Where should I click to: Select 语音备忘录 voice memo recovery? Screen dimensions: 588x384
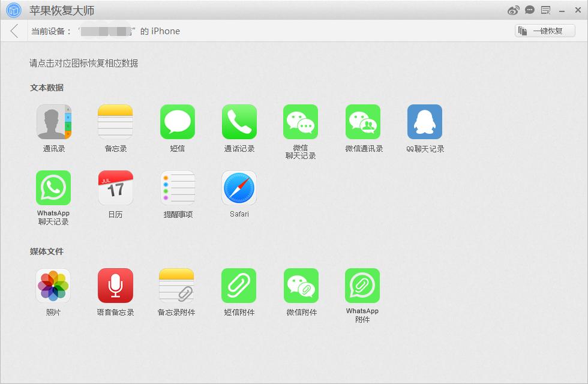click(115, 286)
